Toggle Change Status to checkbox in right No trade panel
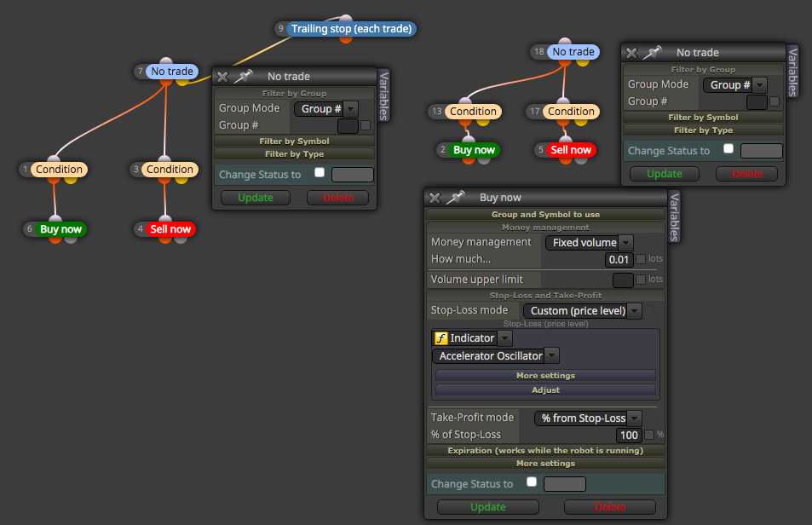The height and width of the screenshot is (525, 812). click(x=728, y=148)
